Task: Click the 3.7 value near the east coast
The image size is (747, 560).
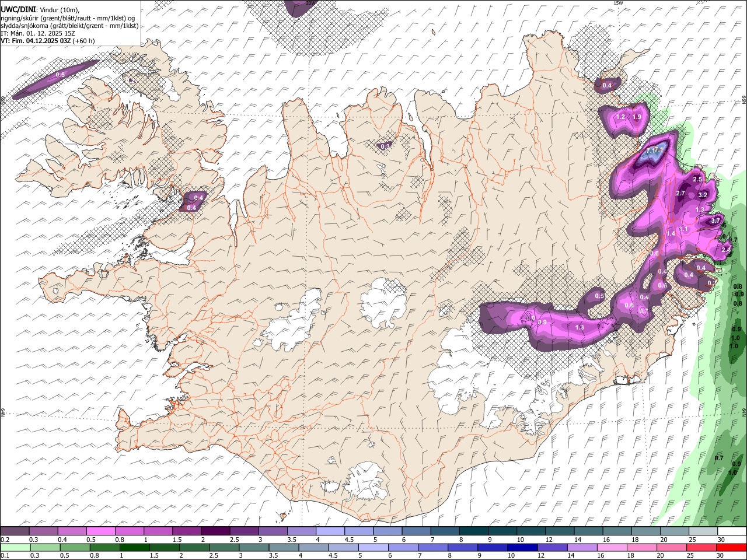Action: [x=715, y=221]
